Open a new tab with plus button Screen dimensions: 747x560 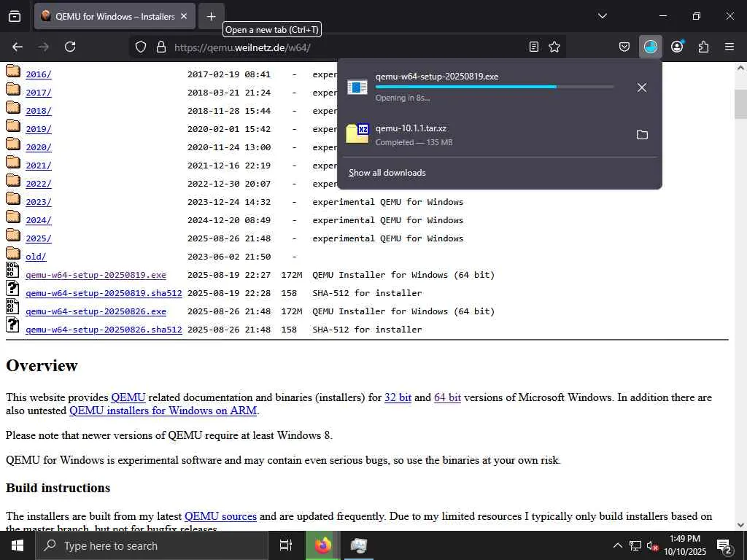coord(211,16)
